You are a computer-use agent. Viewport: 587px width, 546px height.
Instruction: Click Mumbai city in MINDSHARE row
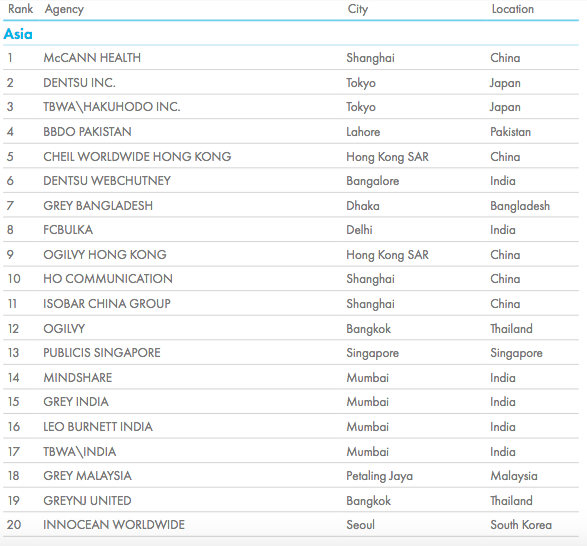(368, 377)
